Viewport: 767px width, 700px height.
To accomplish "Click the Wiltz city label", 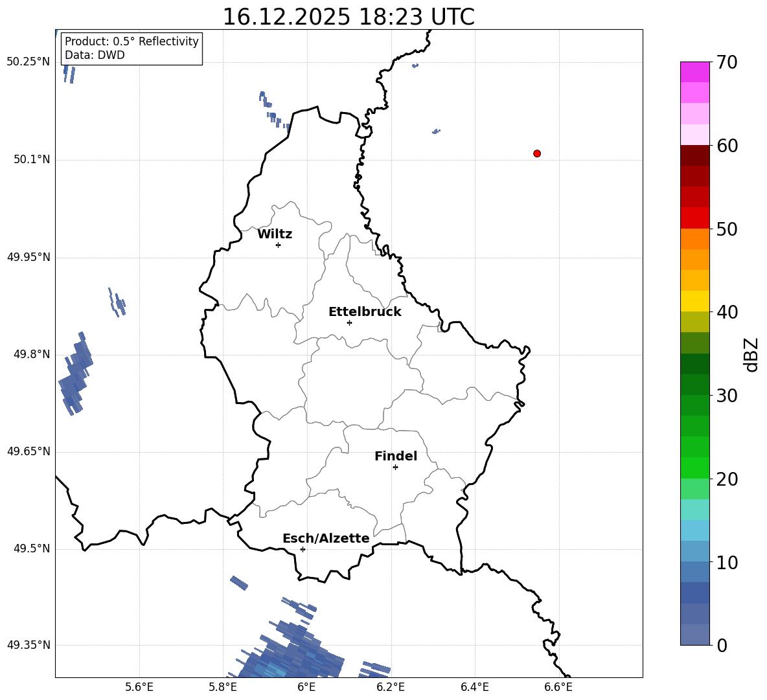I will (275, 234).
